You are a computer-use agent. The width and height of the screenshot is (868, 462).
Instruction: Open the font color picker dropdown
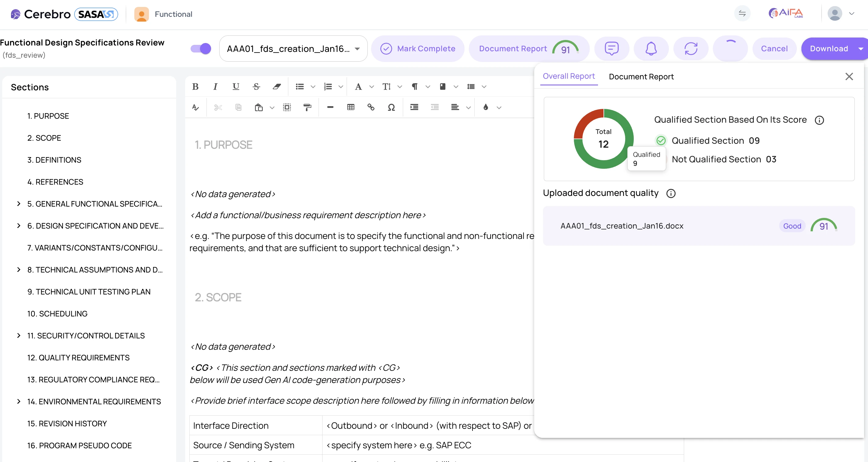pyautogui.click(x=499, y=107)
